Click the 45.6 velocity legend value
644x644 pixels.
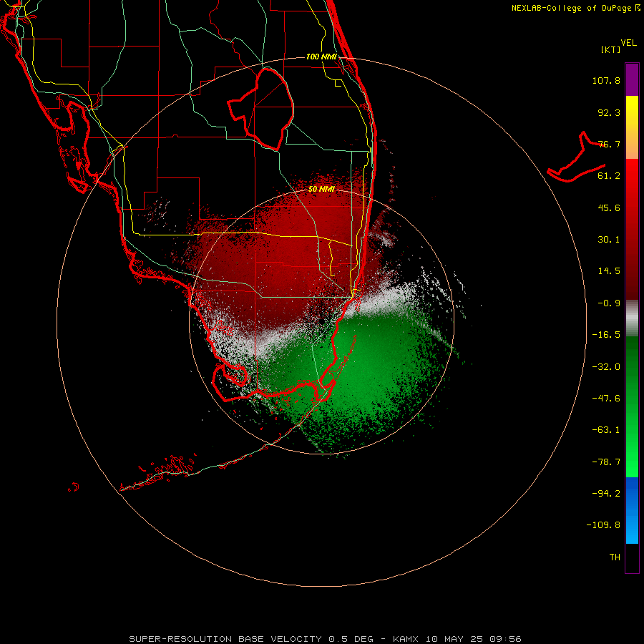point(609,208)
